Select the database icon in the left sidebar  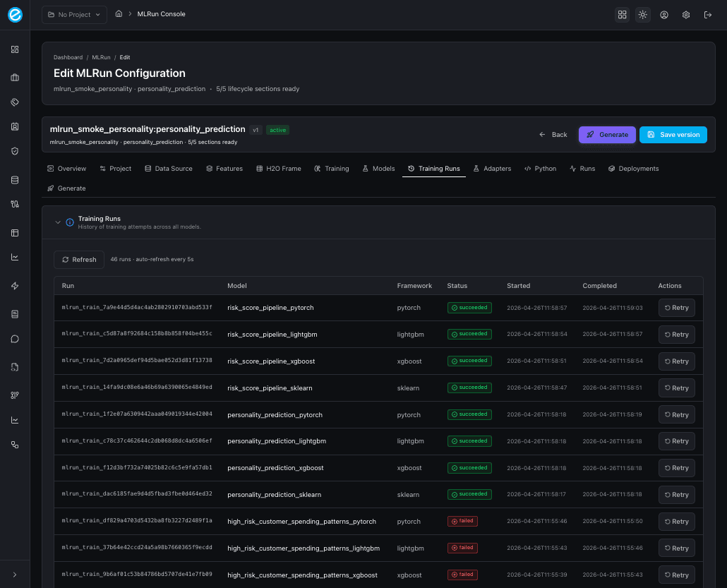coord(14,179)
